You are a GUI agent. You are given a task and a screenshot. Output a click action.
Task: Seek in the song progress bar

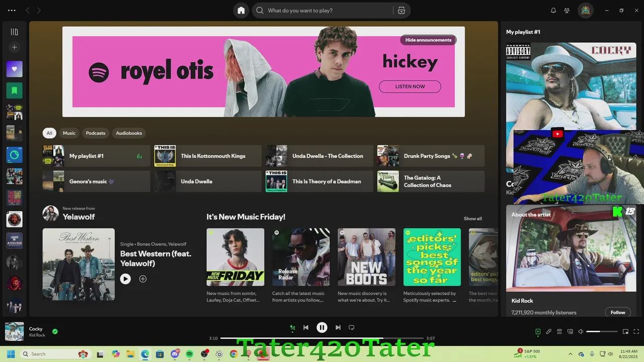point(322,338)
